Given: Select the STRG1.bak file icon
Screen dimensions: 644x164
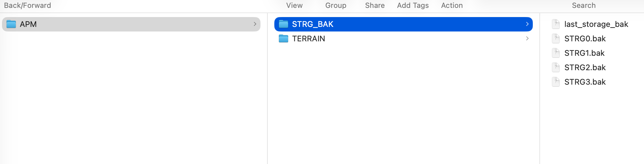Looking at the screenshot, I should tap(556, 53).
